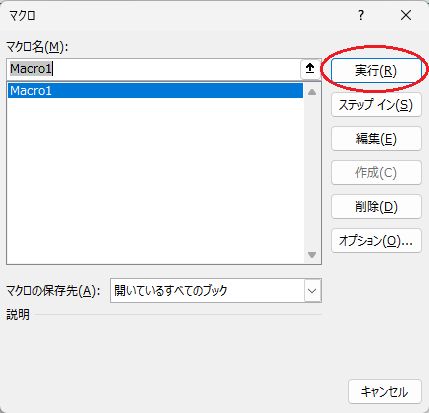Open macro settings via オプション(O)...
429x413 pixels.
coord(376,240)
